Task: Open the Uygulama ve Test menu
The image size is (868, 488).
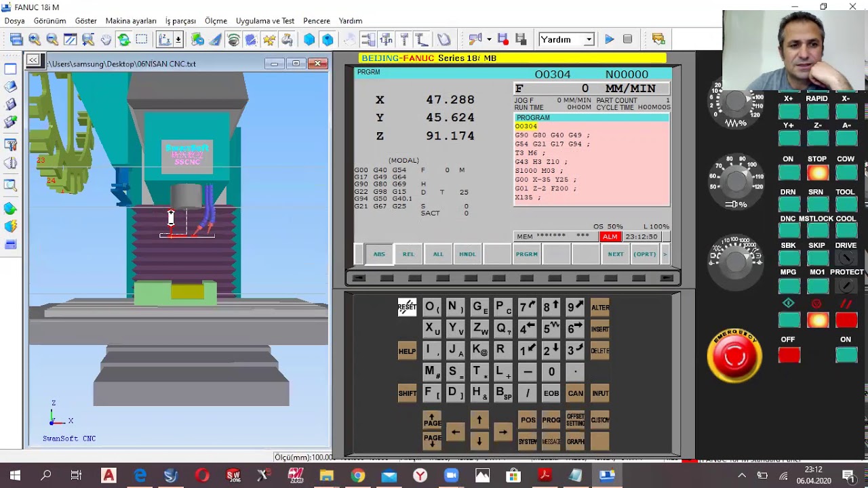Action: click(x=265, y=21)
